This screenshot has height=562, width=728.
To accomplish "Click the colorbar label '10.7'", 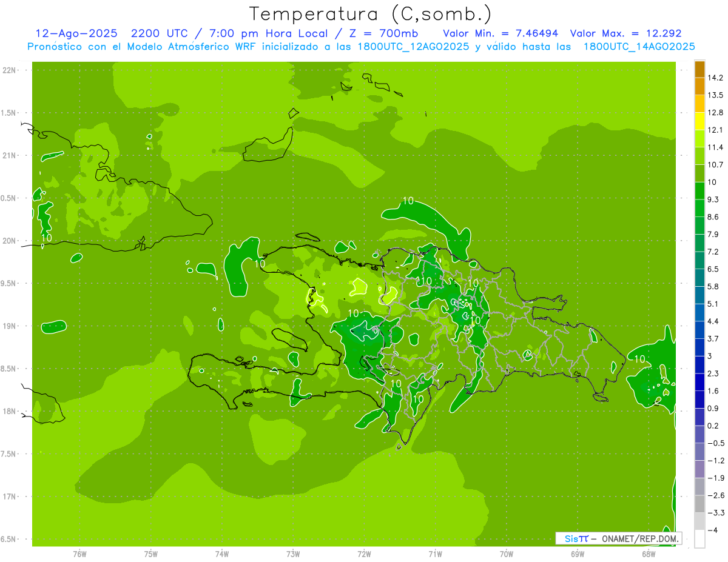I will point(716,165).
